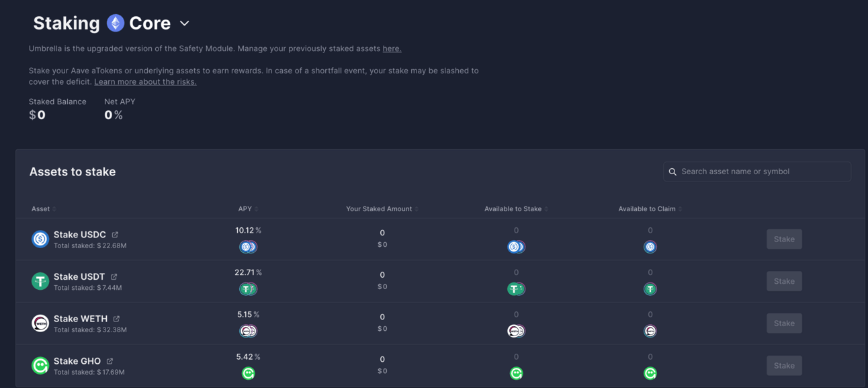Image resolution: width=868 pixels, height=388 pixels.
Task: Open external link icon beside Stake WETH
Action: coord(116,319)
